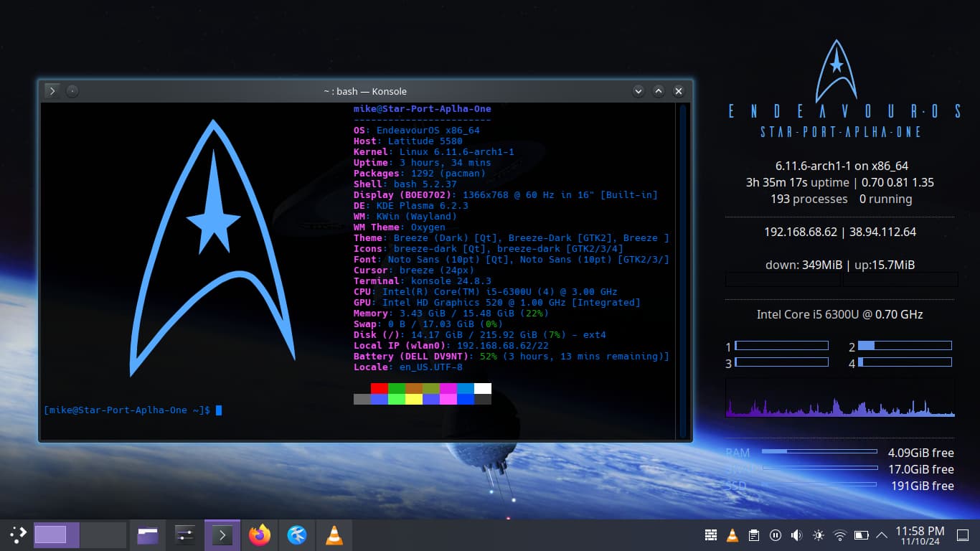Click the "Local IP (wlan0)" line
Image resolution: width=980 pixels, height=551 pixels.
click(451, 346)
